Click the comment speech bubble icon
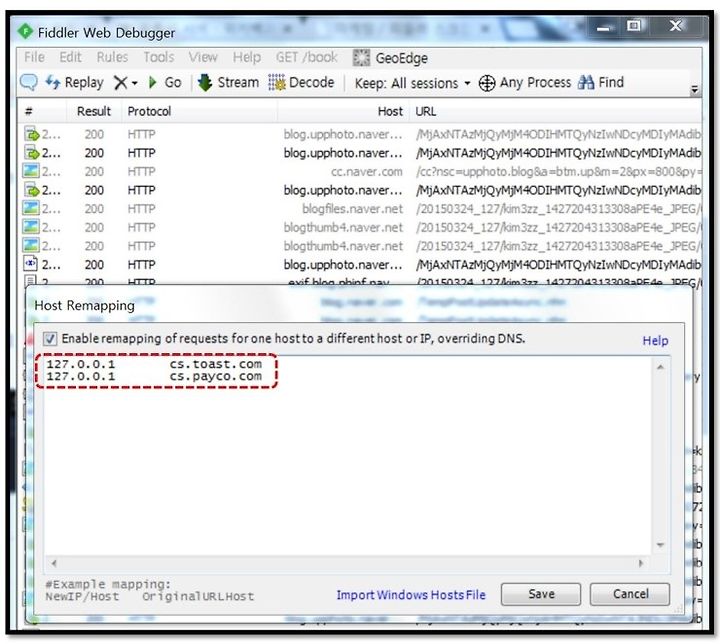The image size is (720, 644). 29,83
